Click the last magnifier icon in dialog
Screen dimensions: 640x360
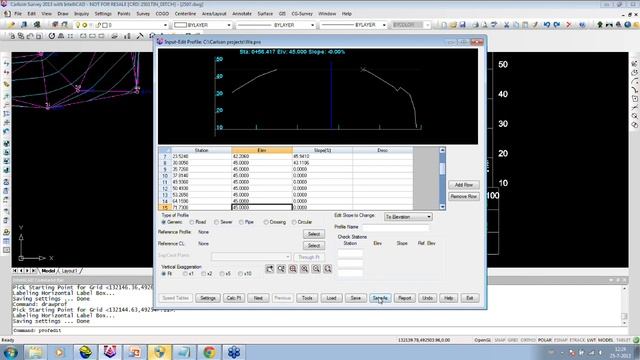coord(328,269)
